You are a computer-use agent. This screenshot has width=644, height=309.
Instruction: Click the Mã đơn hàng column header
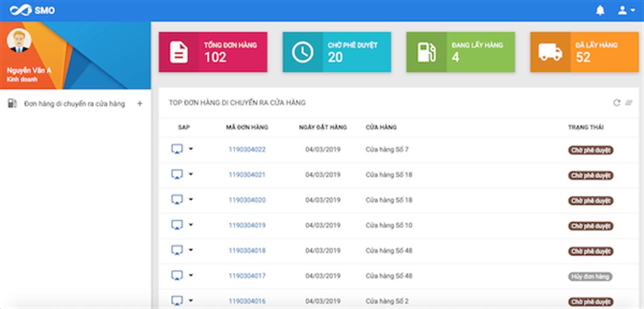pos(247,127)
